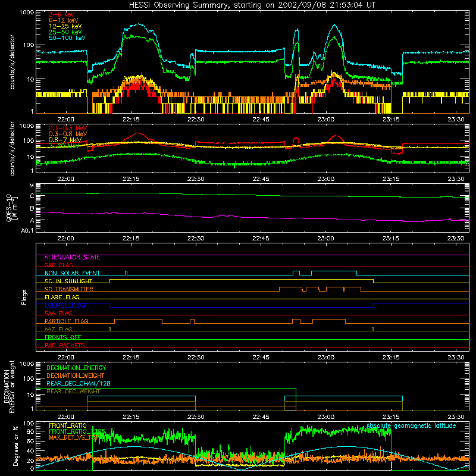476x476 pixels.
Task: Select the green 25-50 keV legend label
Action: (65, 32)
